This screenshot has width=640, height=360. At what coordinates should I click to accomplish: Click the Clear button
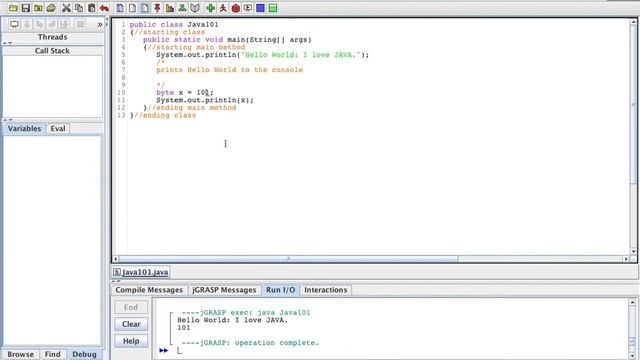[x=131, y=324]
